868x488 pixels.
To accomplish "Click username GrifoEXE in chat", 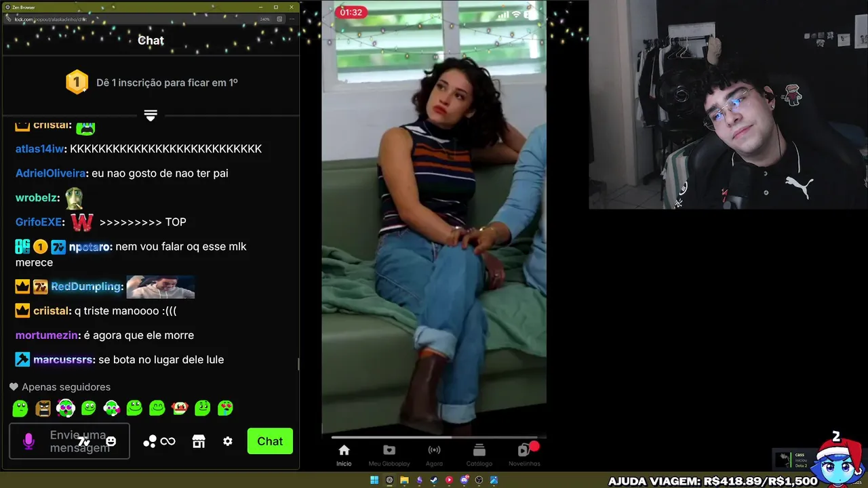I will (x=40, y=222).
